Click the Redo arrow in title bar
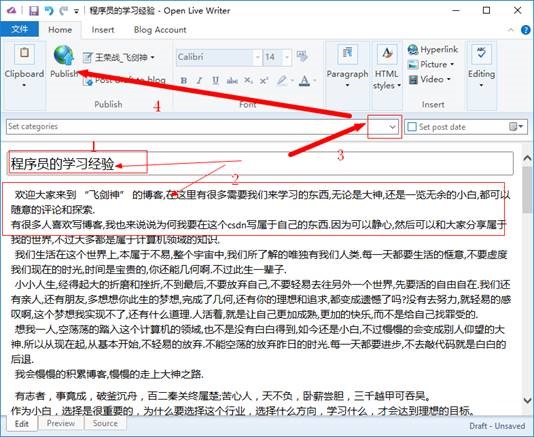This screenshot has height=437, width=534. pyautogui.click(x=63, y=11)
